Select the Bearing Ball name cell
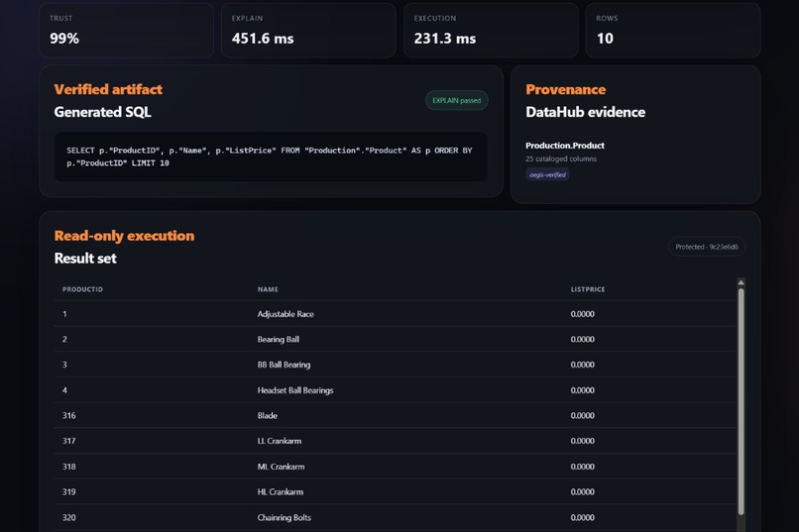The width and height of the screenshot is (799, 532). coord(279,340)
